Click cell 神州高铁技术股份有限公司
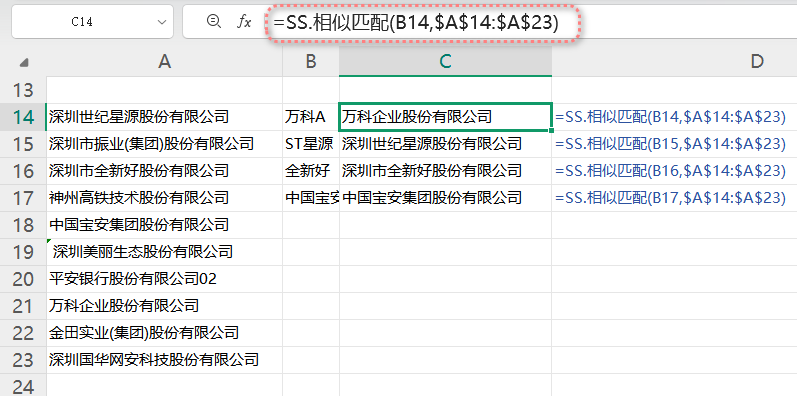The image size is (797, 396). point(164,198)
